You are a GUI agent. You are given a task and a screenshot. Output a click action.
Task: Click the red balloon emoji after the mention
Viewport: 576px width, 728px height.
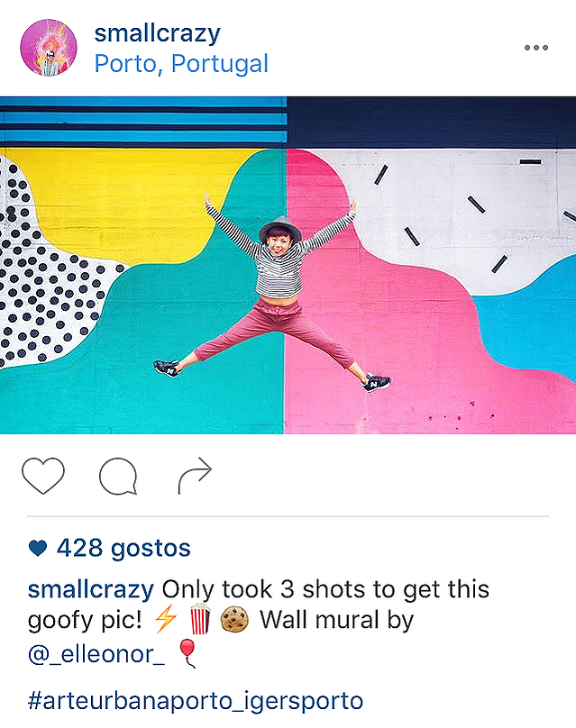click(187, 653)
